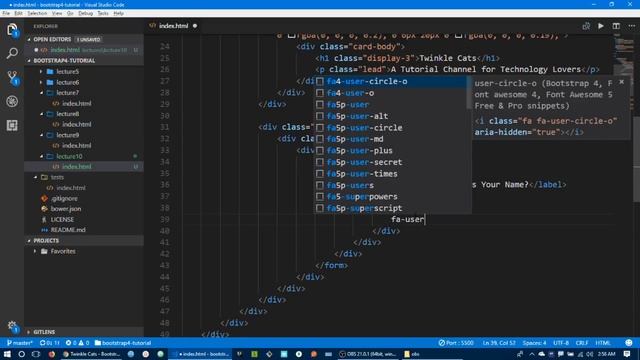
Task: Open the Extensions view icon
Action: coord(12,125)
